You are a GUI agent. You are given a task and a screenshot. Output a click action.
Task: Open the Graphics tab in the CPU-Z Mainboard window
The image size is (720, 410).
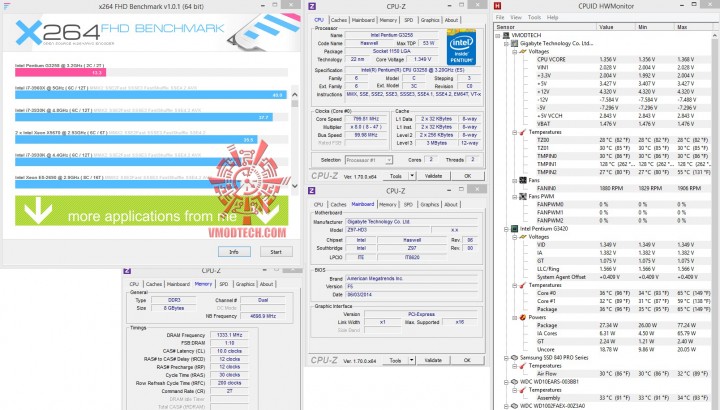click(430, 205)
